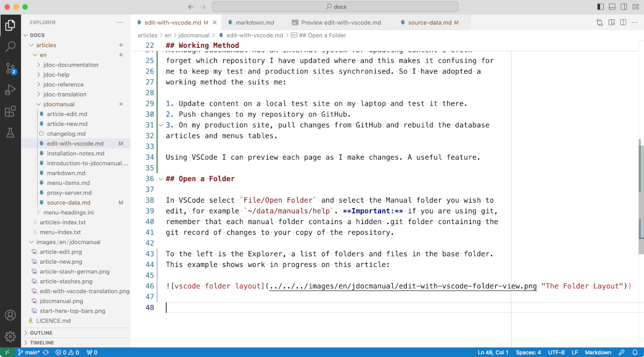The height and width of the screenshot is (357, 644).
Task: Open the Accounts menu icon
Action: pos(10,315)
